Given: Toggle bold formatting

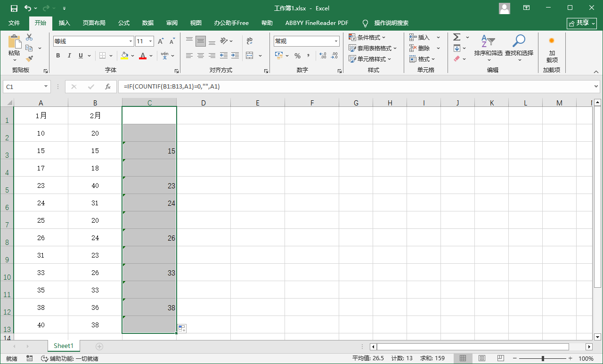Looking at the screenshot, I should [58, 56].
